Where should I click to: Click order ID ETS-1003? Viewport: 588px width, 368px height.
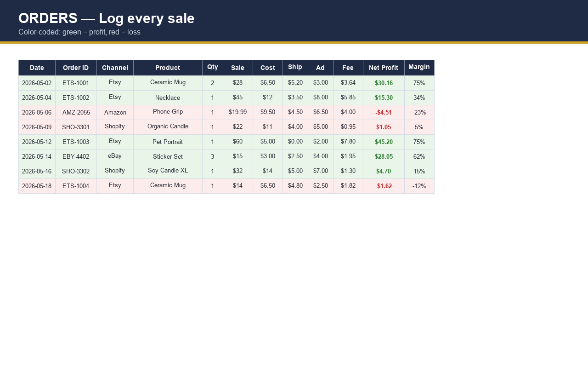pyautogui.click(x=76, y=142)
